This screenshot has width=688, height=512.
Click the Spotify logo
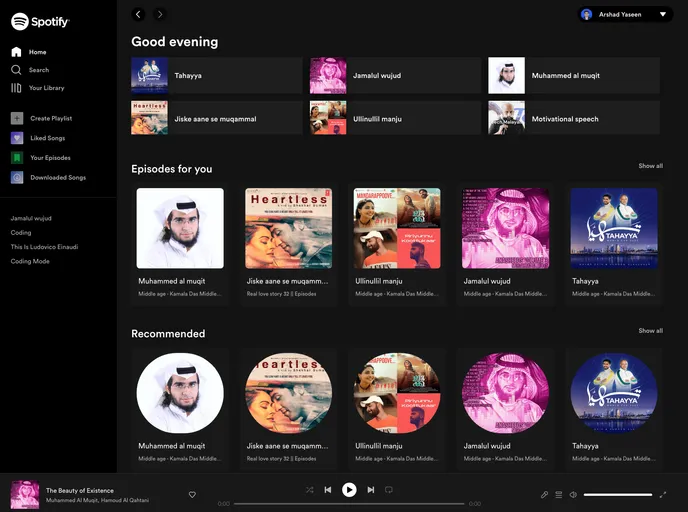click(x=40, y=21)
